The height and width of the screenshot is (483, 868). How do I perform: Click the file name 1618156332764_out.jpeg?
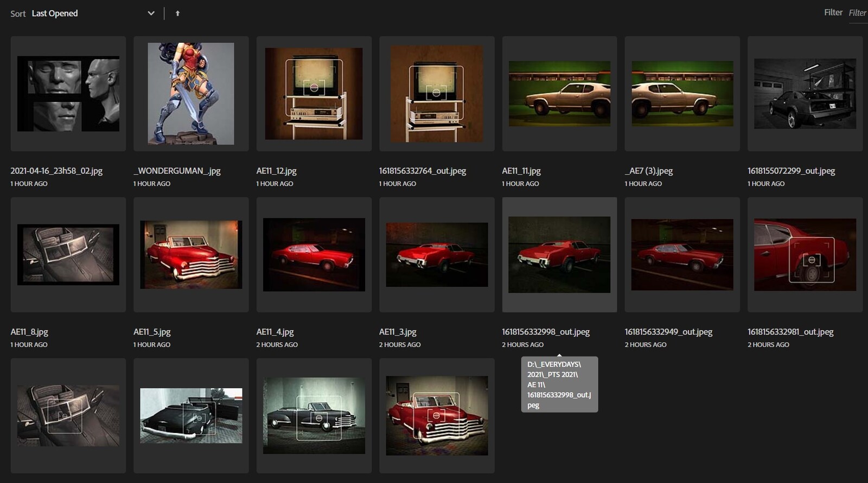click(423, 171)
